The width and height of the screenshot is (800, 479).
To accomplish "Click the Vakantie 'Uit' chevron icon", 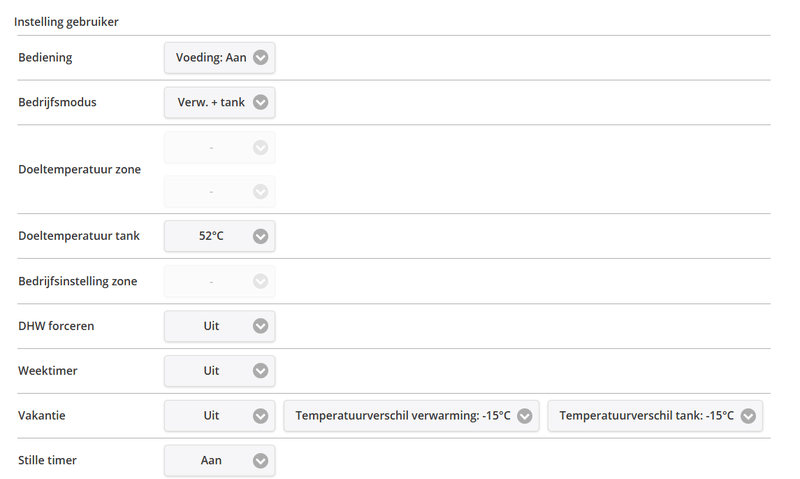I will click(260, 416).
